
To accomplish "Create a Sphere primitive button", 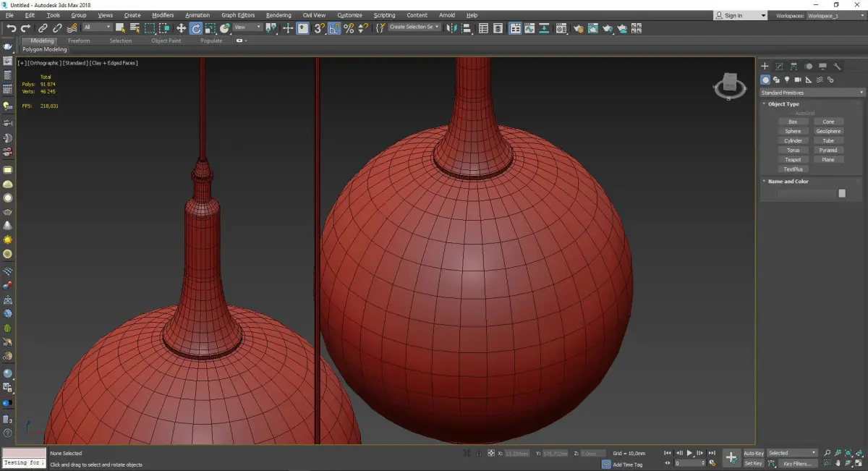I will [x=793, y=131].
